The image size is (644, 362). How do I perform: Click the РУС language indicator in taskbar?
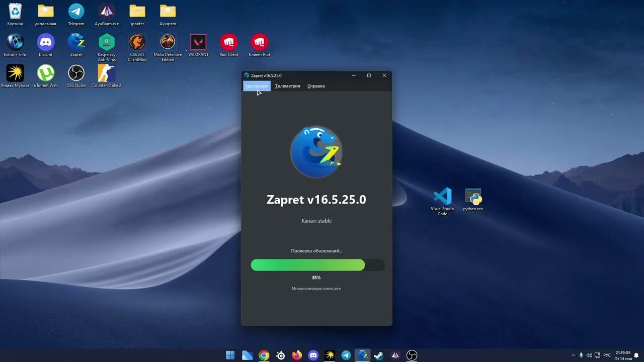(x=607, y=355)
